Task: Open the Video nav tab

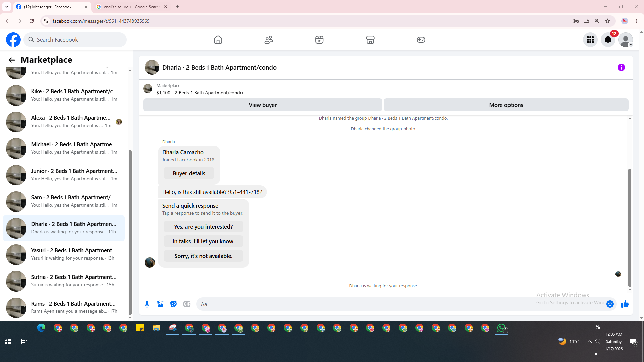Action: click(319, 40)
